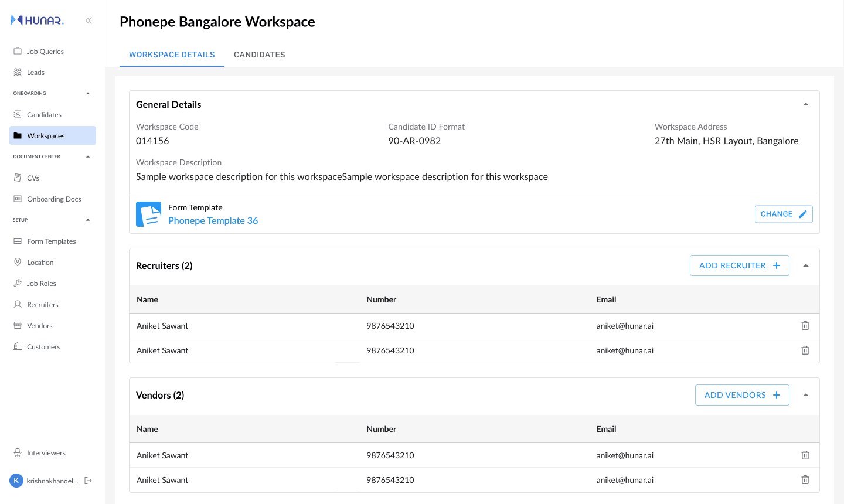844x504 pixels.
Task: Open the Candidates page under Onboarding
Action: point(53,115)
